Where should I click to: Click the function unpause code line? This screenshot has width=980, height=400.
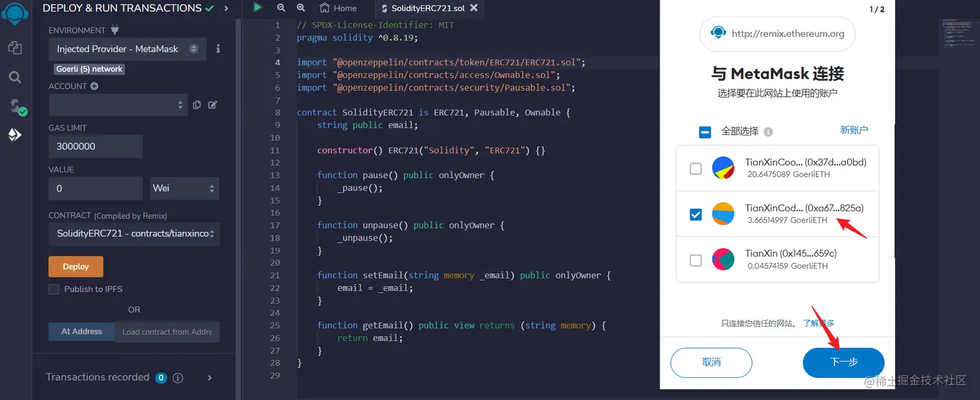pos(410,225)
